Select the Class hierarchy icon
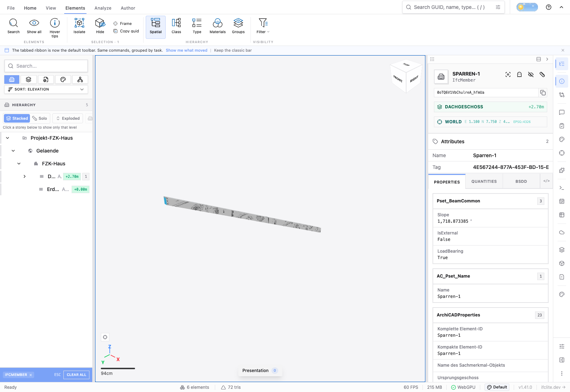Screen dimensions: 570x392 (176, 23)
